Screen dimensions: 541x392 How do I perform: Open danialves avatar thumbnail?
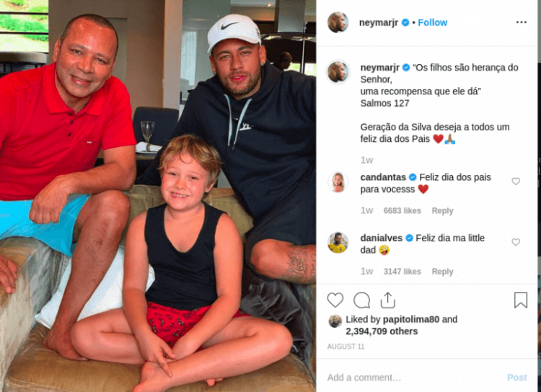tap(338, 243)
